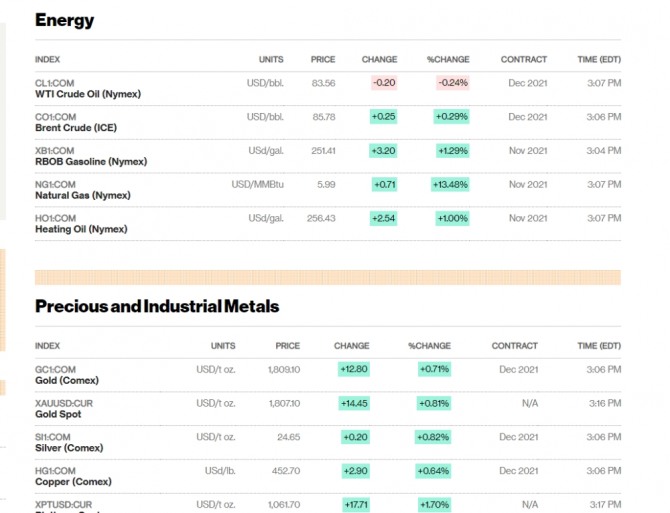This screenshot has height=513, width=670.
Task: Click the Energy table PRICE column header
Action: pos(323,59)
